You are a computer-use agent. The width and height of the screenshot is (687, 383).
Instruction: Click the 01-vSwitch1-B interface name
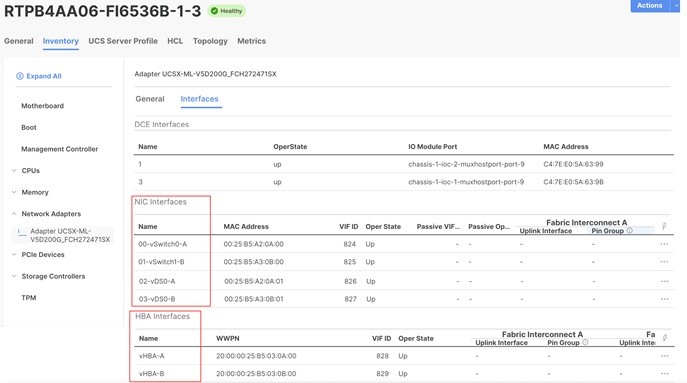[x=161, y=262]
